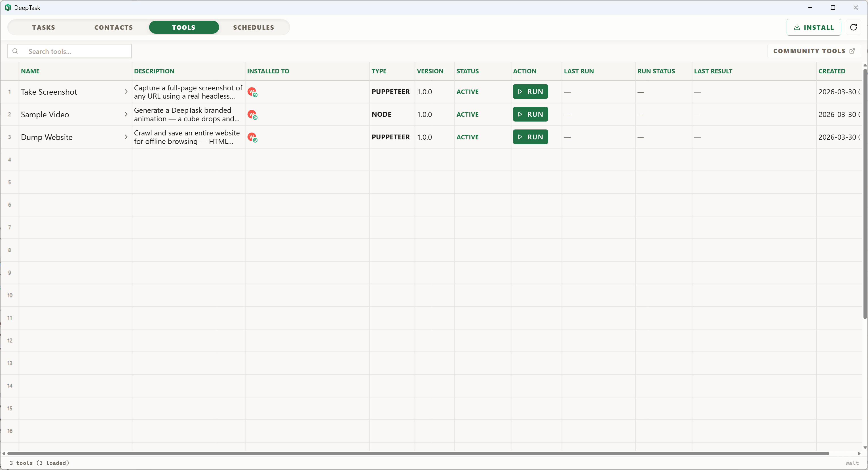Click the external link icon on Community Tools
Image resolution: width=868 pixels, height=470 pixels.
point(852,51)
